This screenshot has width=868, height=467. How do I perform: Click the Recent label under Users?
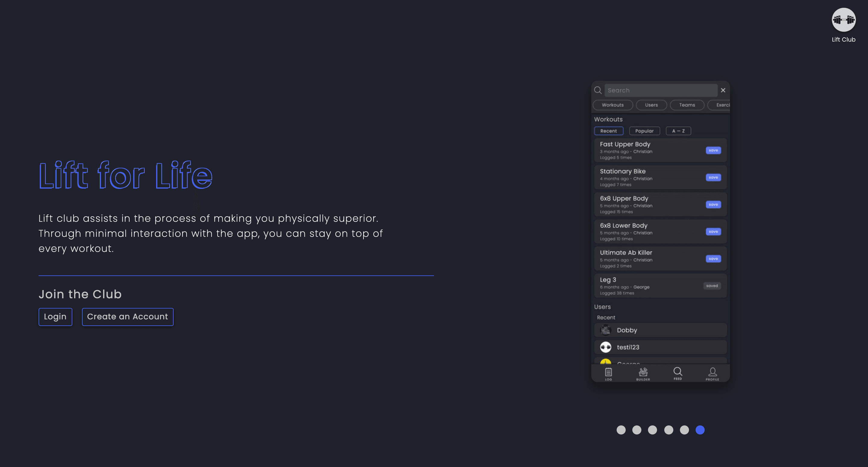606,317
